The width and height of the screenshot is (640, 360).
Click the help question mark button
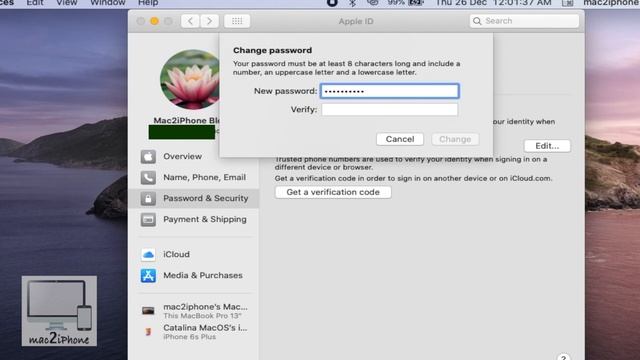coord(563,357)
